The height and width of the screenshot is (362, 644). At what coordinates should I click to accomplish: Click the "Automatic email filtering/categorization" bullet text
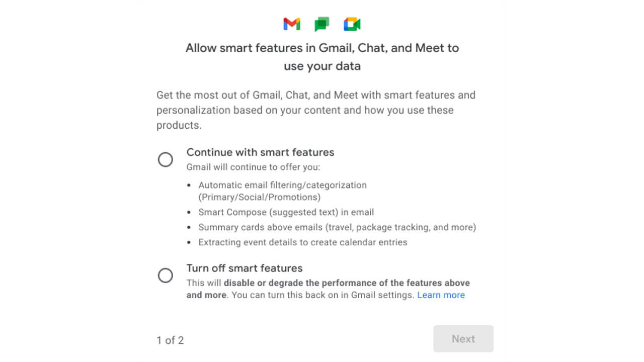[282, 185]
